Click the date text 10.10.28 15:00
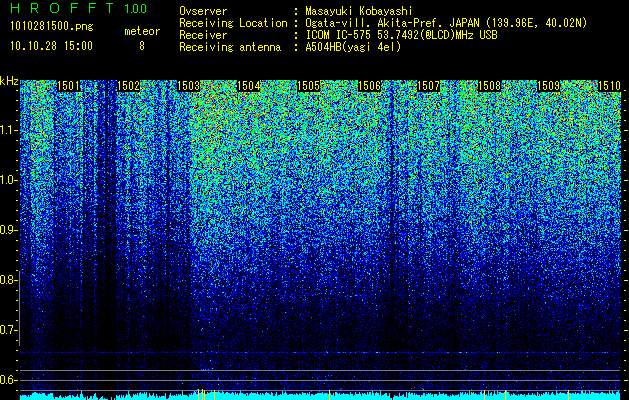Image resolution: width=629 pixels, height=400 pixels. (x=51, y=46)
